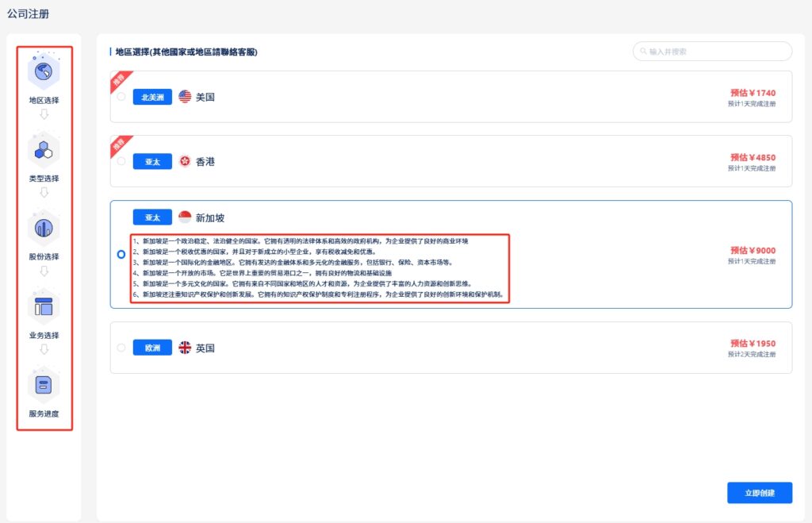The height and width of the screenshot is (523, 812).
Task: Click the 美国 country name
Action: point(205,97)
